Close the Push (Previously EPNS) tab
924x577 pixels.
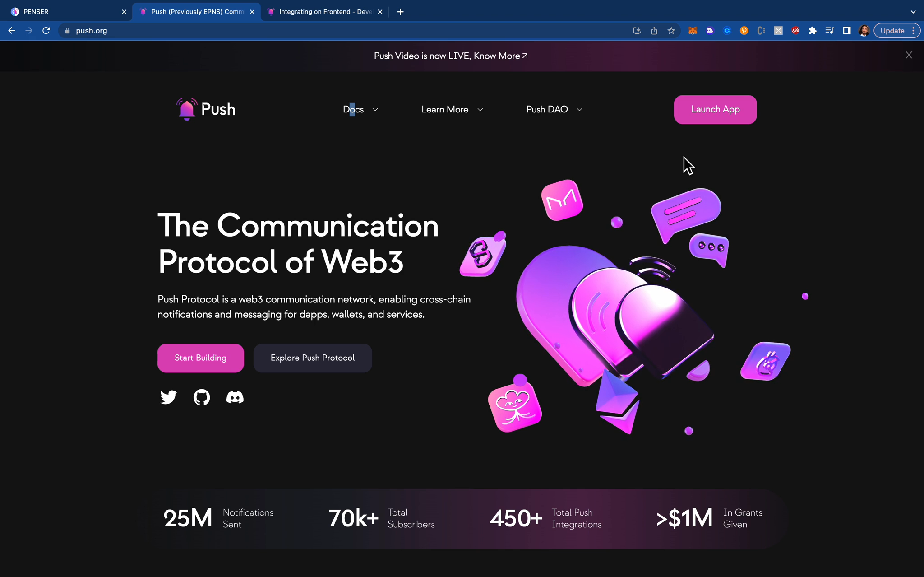tap(252, 12)
